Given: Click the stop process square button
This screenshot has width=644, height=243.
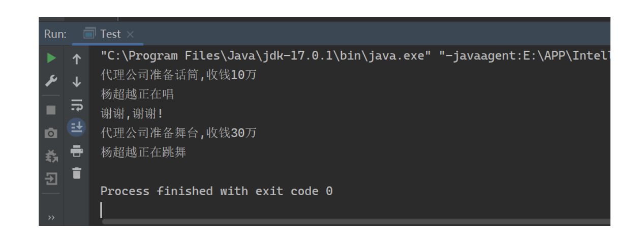Looking at the screenshot, I should tap(51, 109).
